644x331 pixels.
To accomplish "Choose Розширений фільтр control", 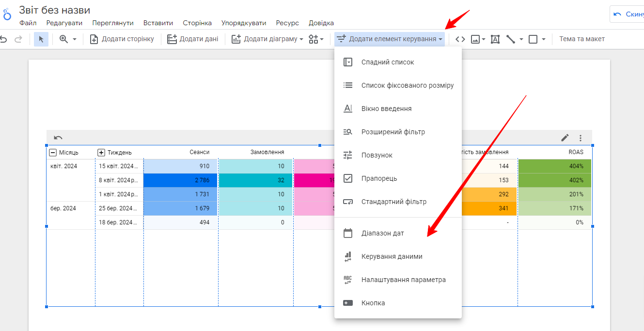I will point(398,132).
